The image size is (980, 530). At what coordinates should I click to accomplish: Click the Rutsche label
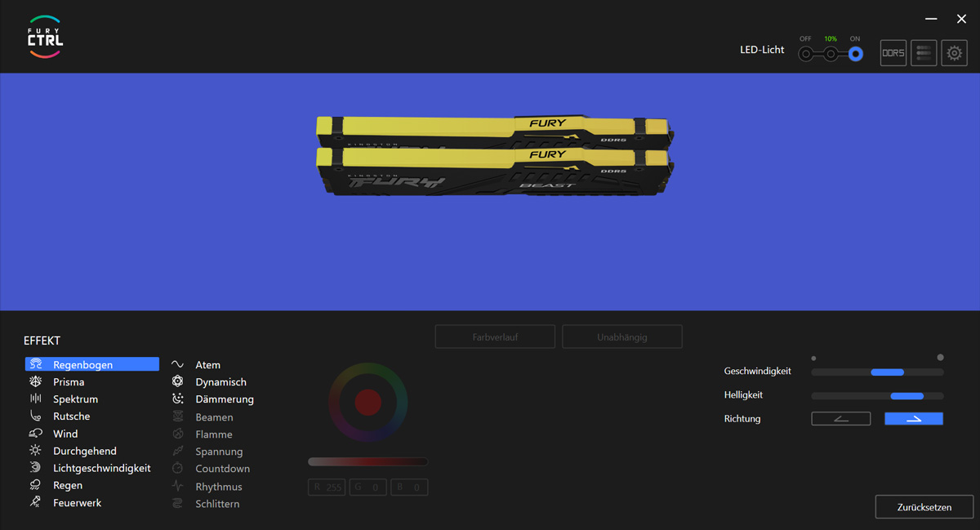tap(72, 416)
